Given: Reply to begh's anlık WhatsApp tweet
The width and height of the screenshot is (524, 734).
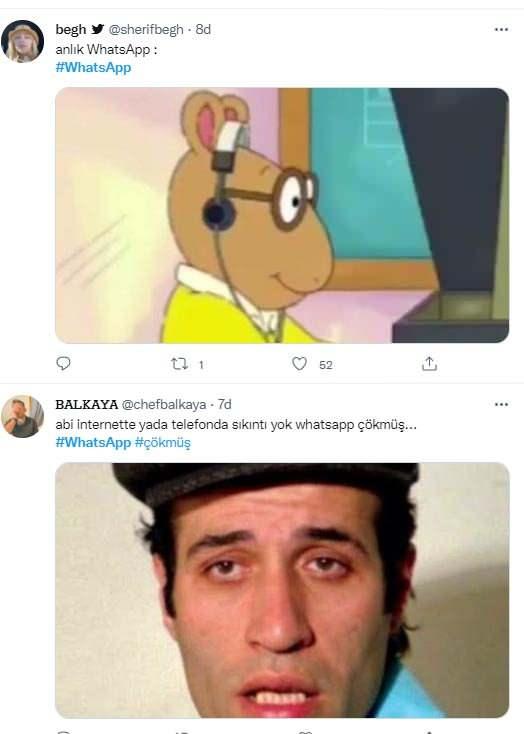Looking at the screenshot, I should coord(63,363).
